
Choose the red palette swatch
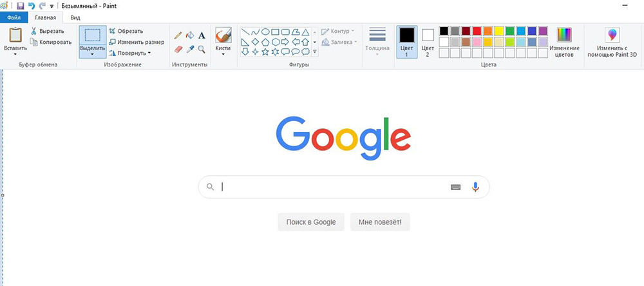[477, 31]
